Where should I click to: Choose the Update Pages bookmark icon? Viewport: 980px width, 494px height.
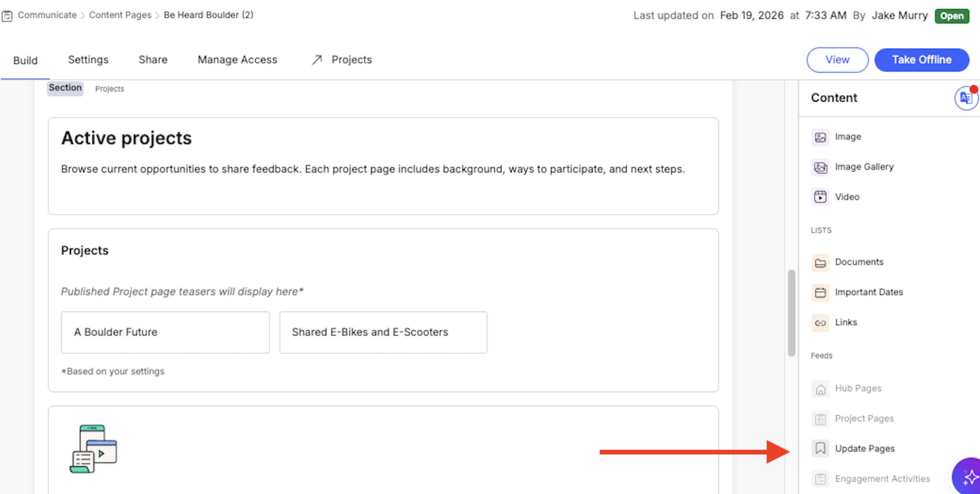(820, 448)
